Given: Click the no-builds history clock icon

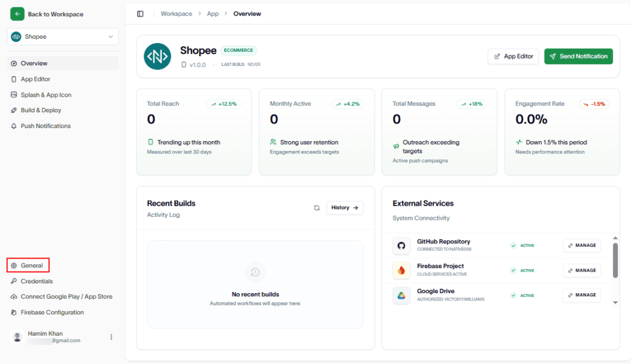Looking at the screenshot, I should (255, 272).
